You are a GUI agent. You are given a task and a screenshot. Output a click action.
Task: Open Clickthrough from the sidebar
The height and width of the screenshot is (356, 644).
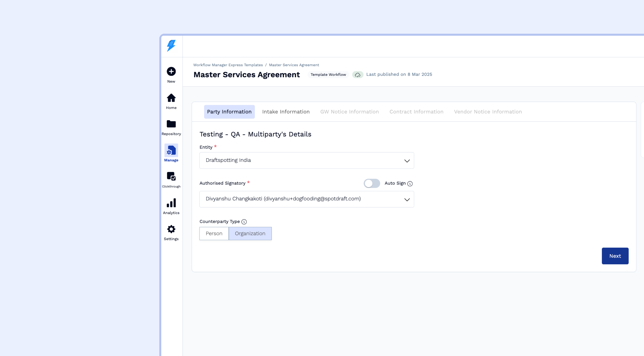171,176
